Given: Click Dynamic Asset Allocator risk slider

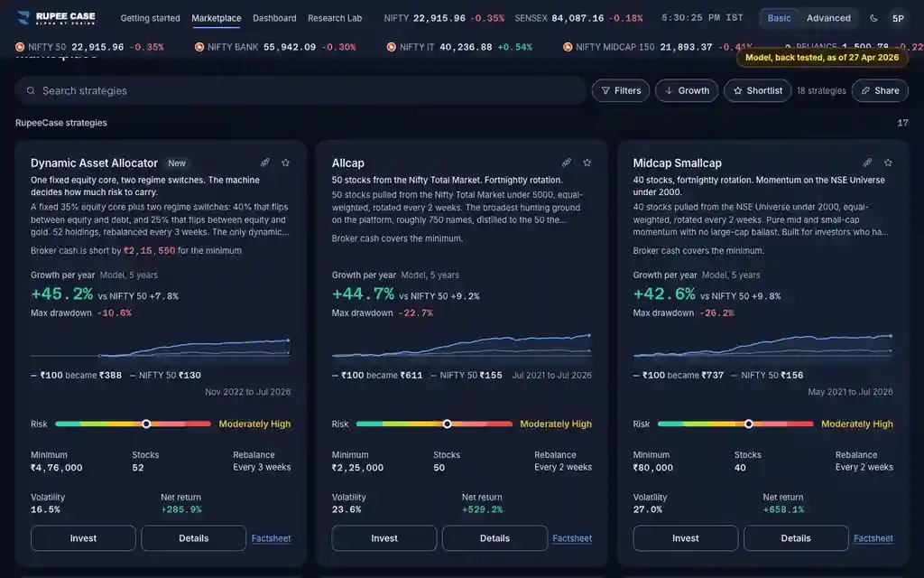Looking at the screenshot, I should point(134,424).
